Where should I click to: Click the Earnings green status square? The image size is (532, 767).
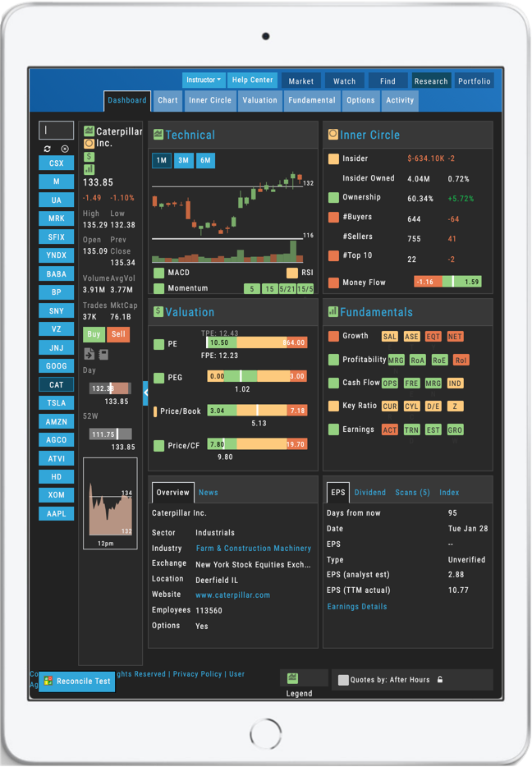(x=333, y=429)
